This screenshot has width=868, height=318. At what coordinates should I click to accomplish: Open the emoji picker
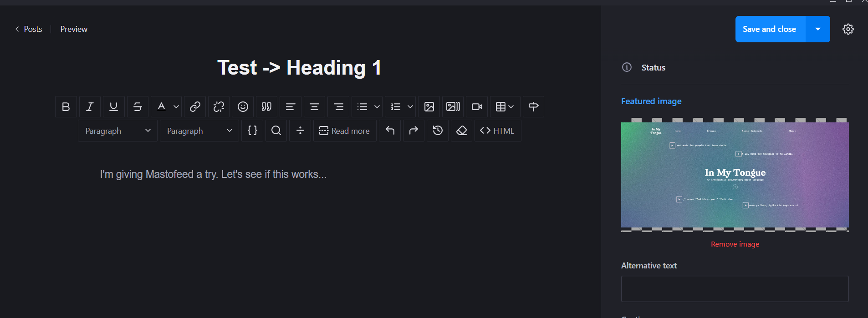243,106
